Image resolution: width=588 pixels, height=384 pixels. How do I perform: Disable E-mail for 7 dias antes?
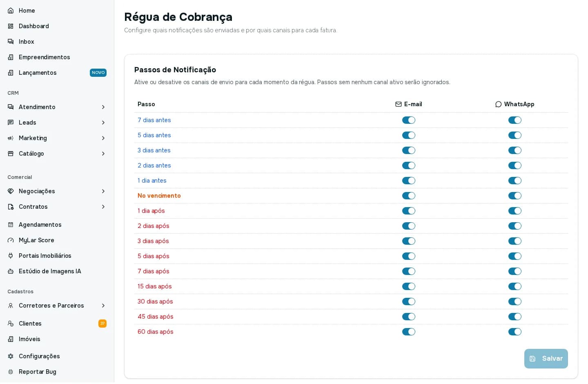click(409, 120)
